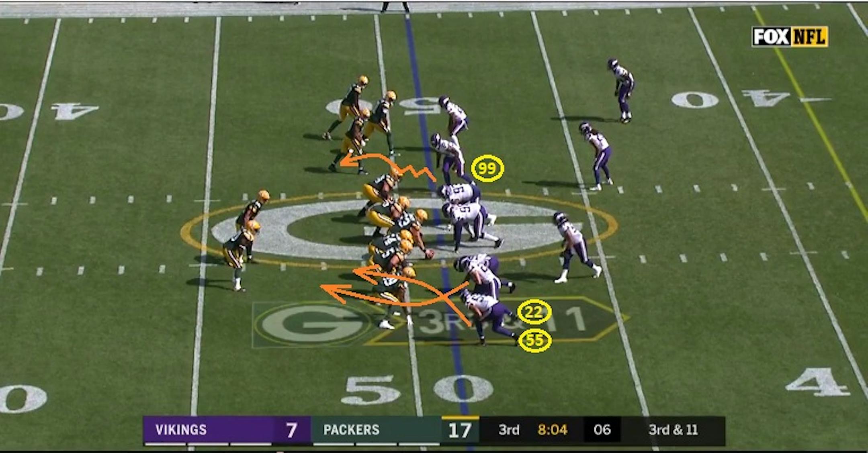Click the 3rd & 11 text in scorebar
868x453 pixels.
tap(673, 430)
